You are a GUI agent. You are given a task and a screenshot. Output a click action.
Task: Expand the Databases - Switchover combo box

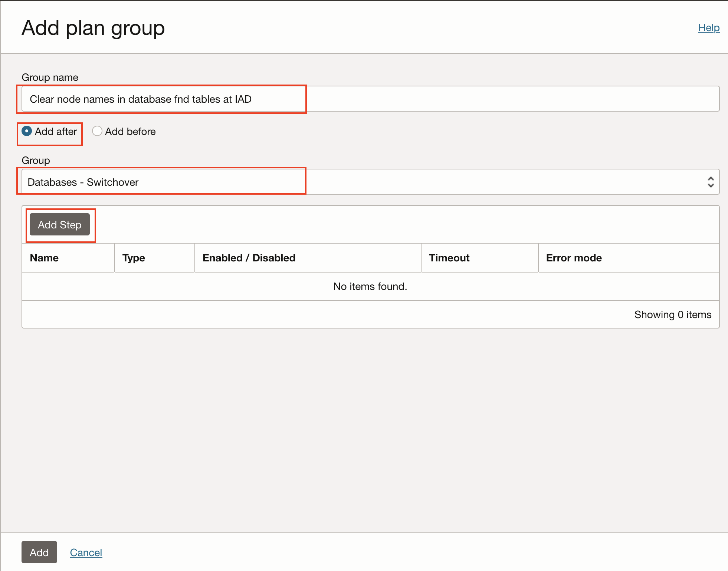click(370, 182)
